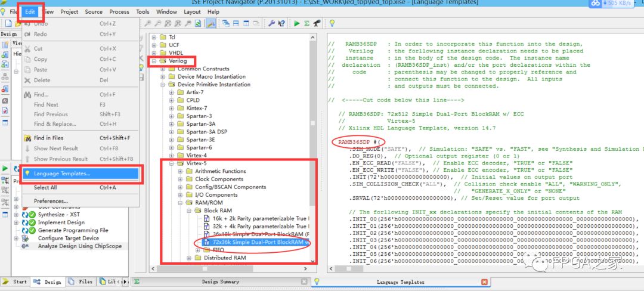Open the Project menu
Viewport: 644px width, 291px height.
(69, 12)
